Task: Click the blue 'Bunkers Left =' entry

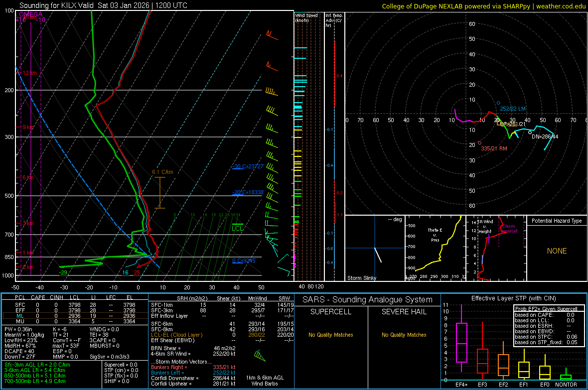Action: click(x=193, y=373)
